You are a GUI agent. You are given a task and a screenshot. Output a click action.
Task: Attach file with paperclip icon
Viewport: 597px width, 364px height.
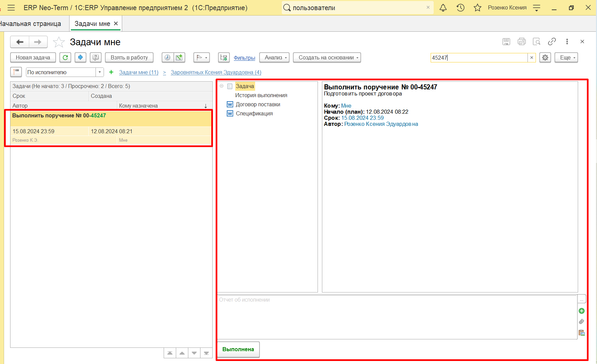pos(581,321)
